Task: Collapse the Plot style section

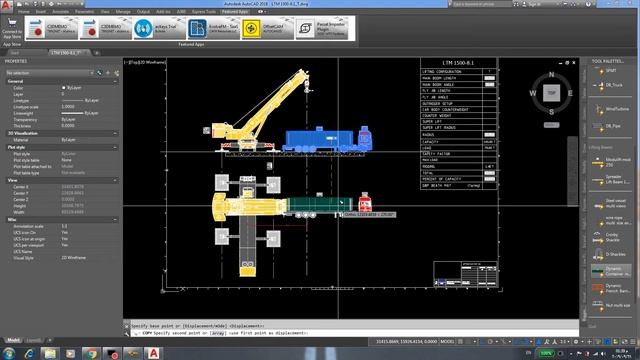Action: point(115,147)
